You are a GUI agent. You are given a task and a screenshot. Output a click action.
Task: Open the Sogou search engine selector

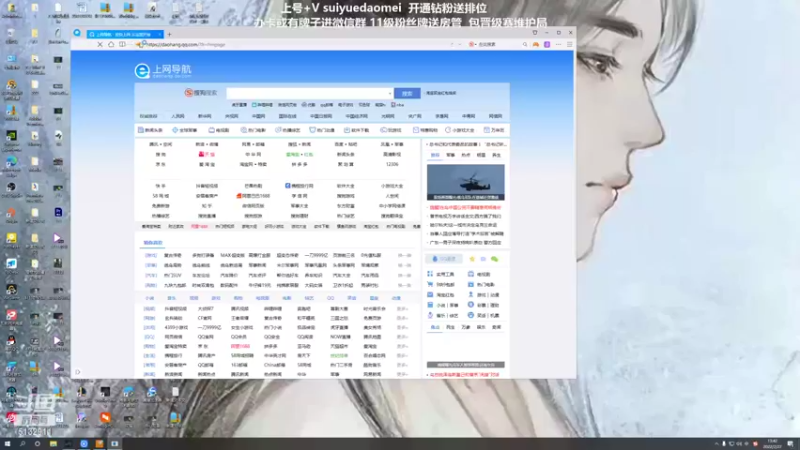click(201, 93)
